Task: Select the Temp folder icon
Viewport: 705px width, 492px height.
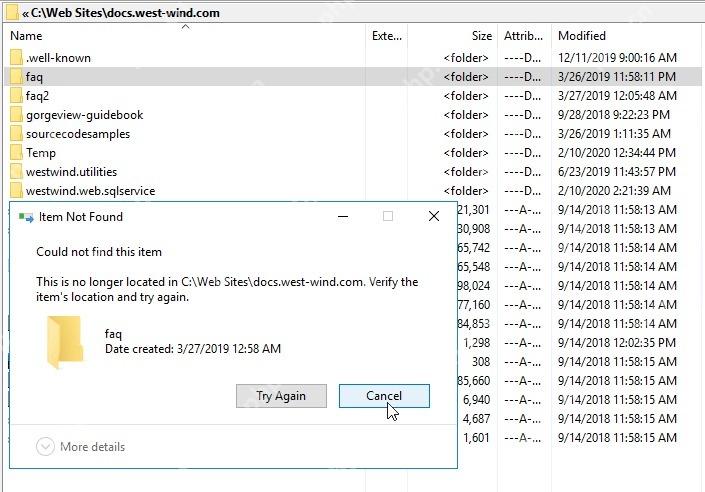Action: (x=16, y=152)
